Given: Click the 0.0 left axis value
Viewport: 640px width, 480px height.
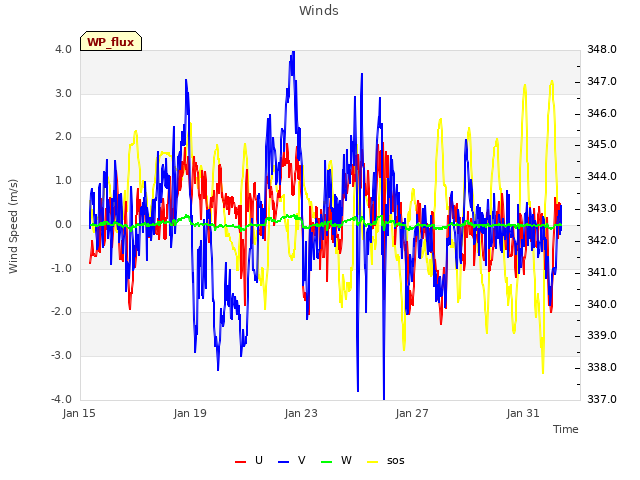Looking at the screenshot, I should coord(63,224).
